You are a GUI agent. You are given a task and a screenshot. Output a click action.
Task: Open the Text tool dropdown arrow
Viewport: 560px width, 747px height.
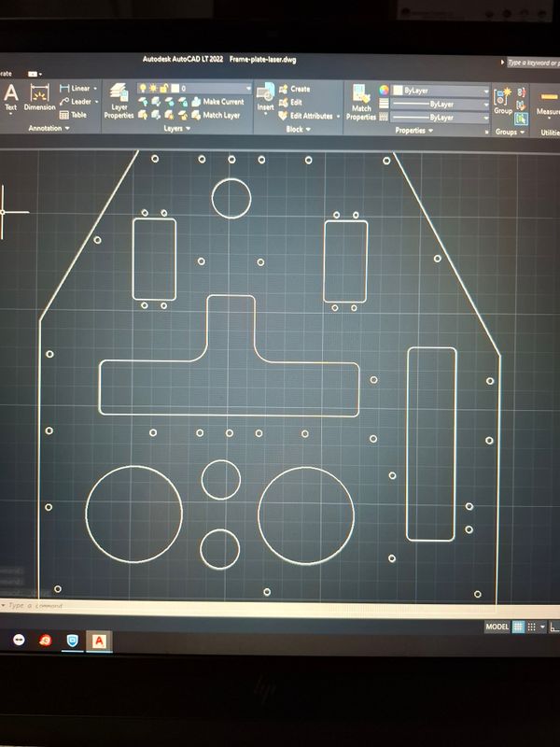[x=10, y=115]
